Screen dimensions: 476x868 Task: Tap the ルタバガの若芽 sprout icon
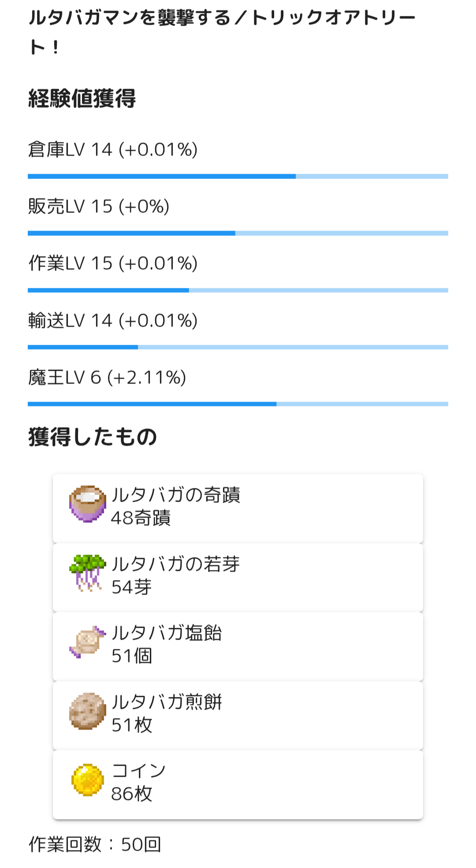coord(88,573)
